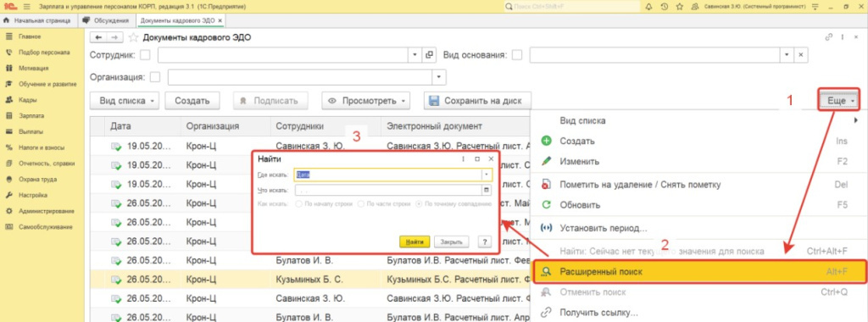The image size is (868, 322).
Task: Click the back navigation arrow
Action: coord(98,37)
